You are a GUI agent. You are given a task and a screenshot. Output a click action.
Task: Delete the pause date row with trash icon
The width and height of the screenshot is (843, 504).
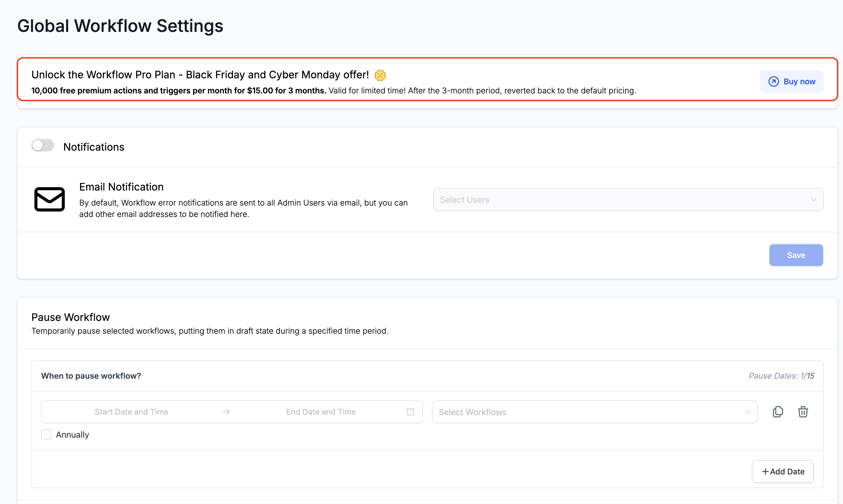803,412
